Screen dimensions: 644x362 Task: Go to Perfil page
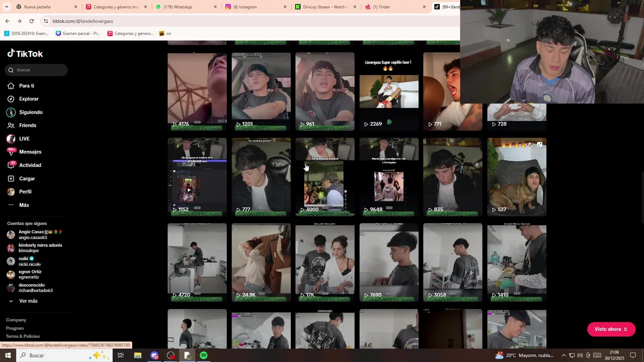19,192
